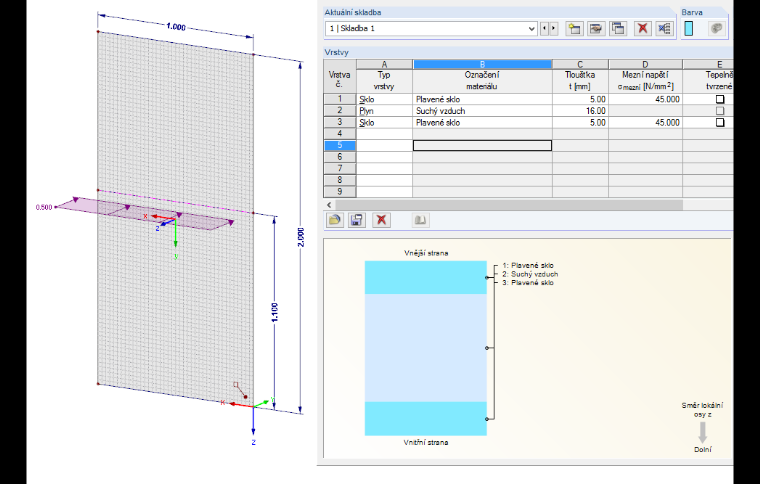Click the 0.500 load value label
The image size is (760, 484).
point(44,207)
